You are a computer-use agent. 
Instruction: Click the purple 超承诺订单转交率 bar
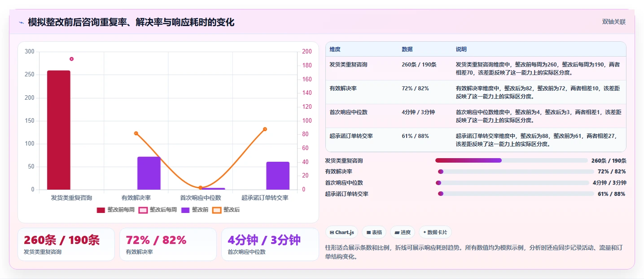278,176
